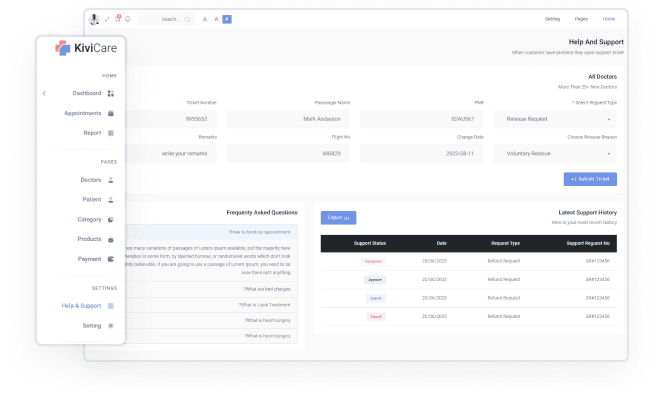
Task: Click the Request Type column header
Action: 505,244
